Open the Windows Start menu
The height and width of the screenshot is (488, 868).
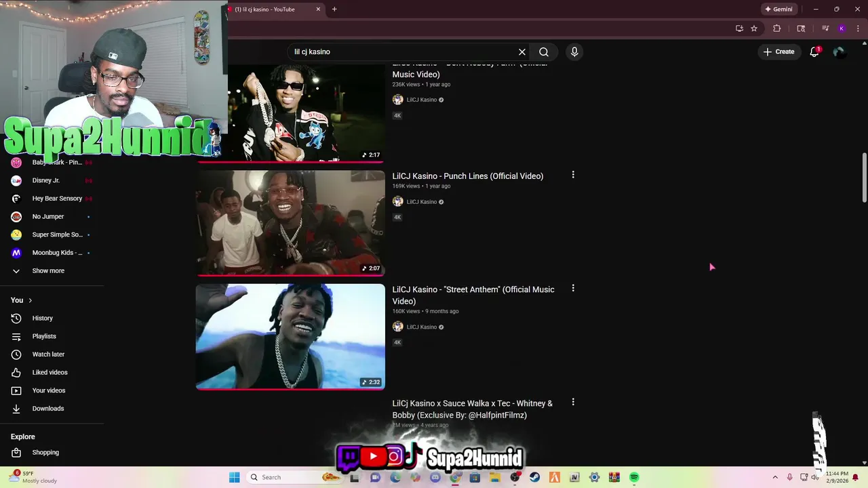[234, 477]
